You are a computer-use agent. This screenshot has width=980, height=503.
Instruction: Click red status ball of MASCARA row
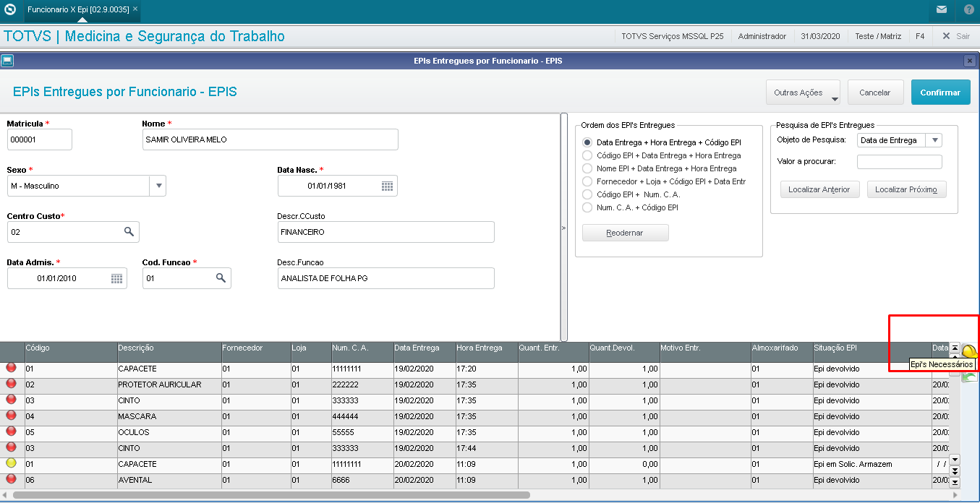point(11,415)
